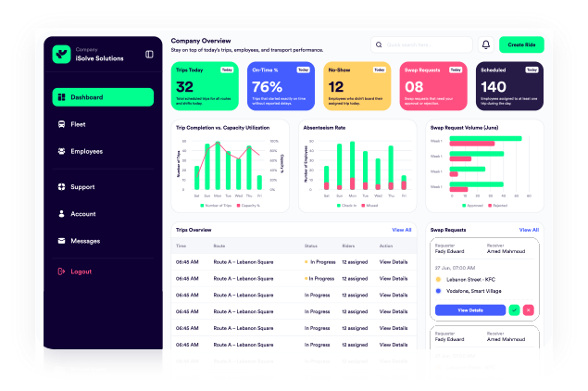Click the Employees group icon
Screen dimensions: 588x391
point(61,151)
